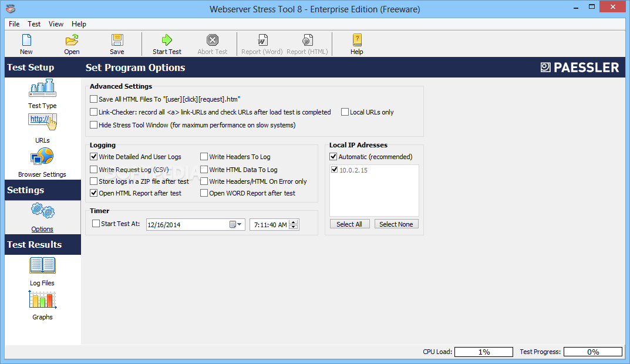Click the CPU Load progress bar
Screen dimensions: 630x364
point(484,352)
